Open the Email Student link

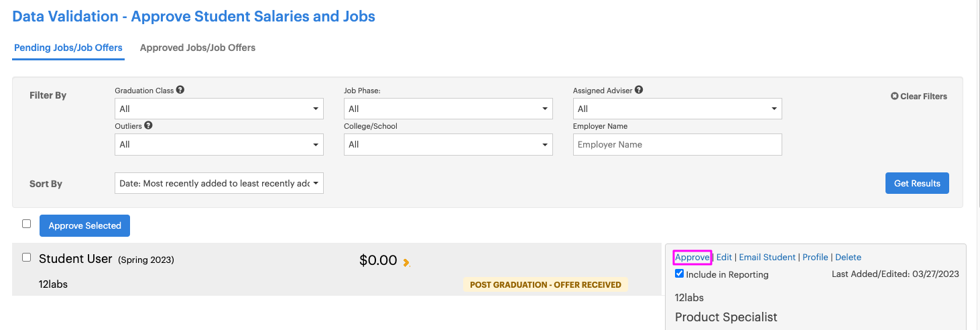click(767, 257)
